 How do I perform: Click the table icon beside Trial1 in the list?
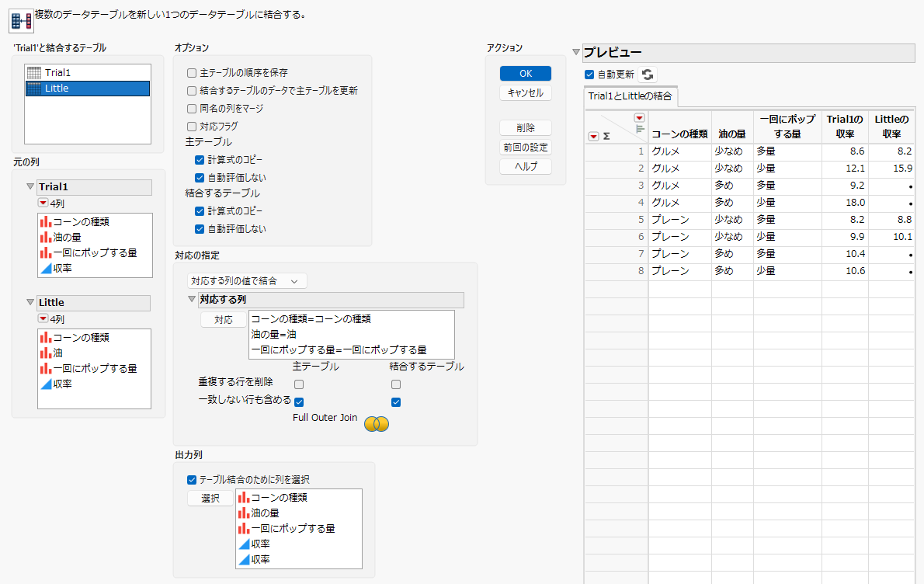click(x=34, y=72)
